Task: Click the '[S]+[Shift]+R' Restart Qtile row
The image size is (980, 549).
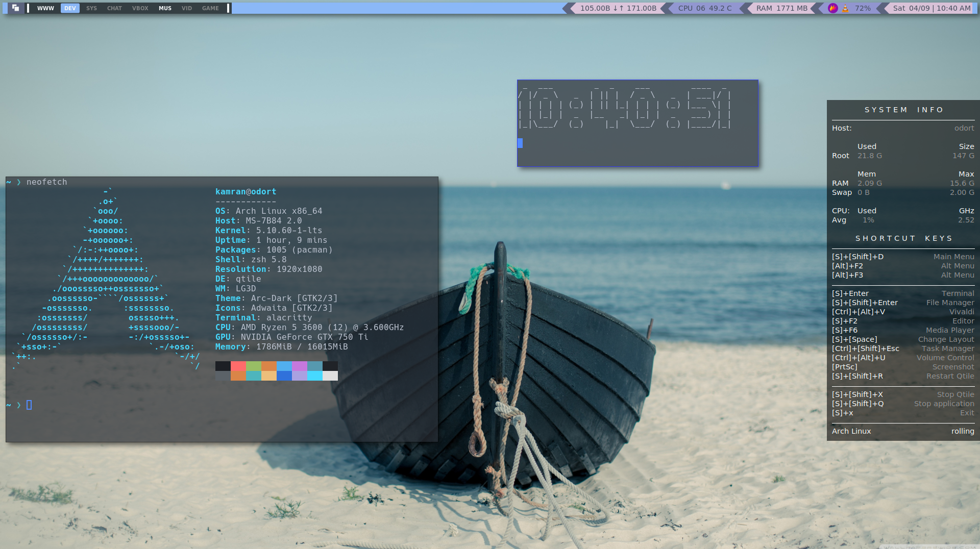Action: (x=903, y=376)
